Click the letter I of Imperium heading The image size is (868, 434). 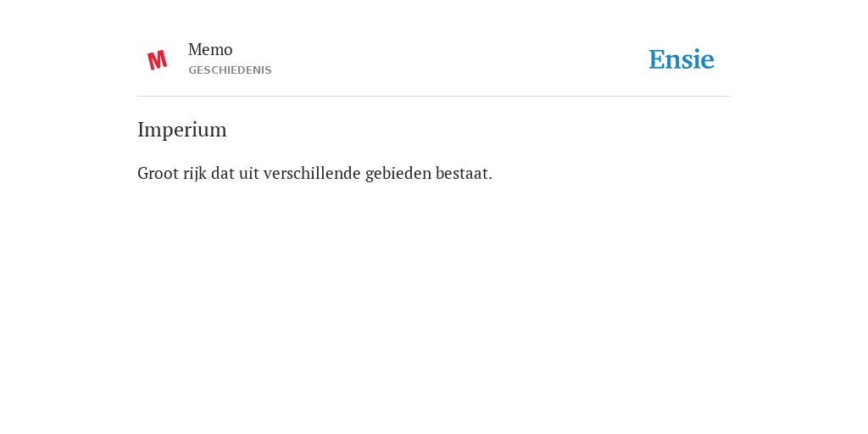[141, 130]
